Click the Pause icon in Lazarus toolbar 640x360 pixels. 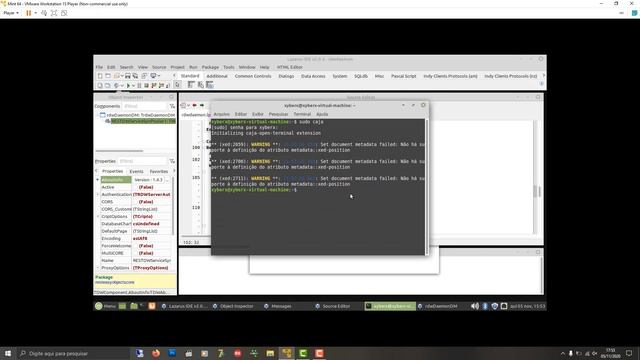[139, 85]
